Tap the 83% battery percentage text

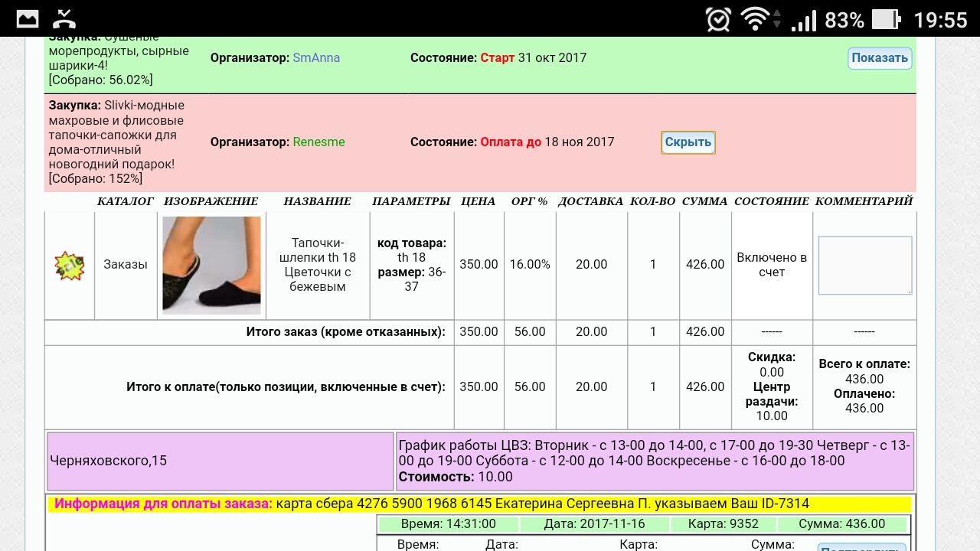point(844,20)
